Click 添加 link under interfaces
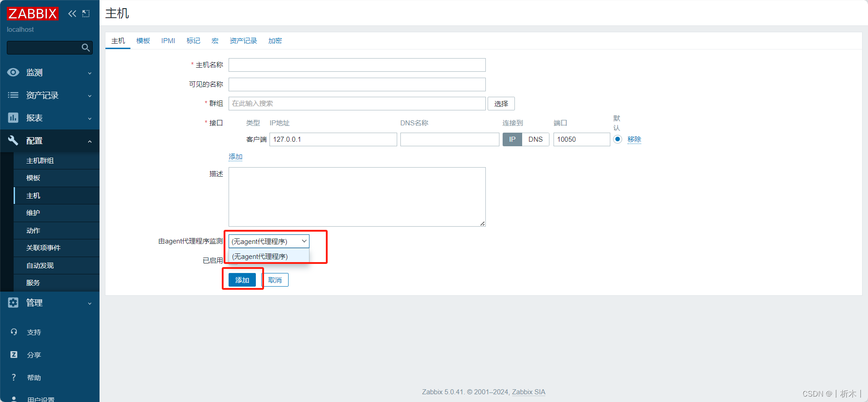This screenshot has width=868, height=402. [235, 157]
